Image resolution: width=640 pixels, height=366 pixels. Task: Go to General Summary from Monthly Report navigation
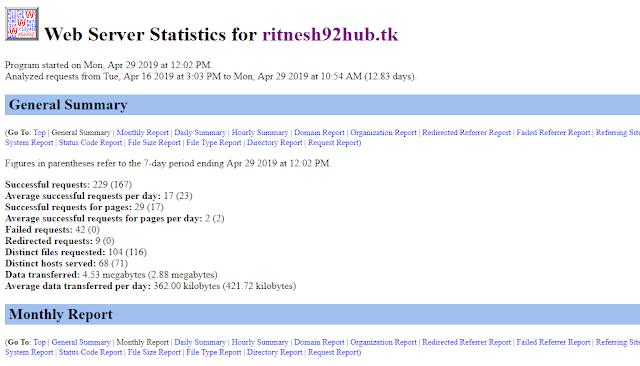click(x=81, y=342)
